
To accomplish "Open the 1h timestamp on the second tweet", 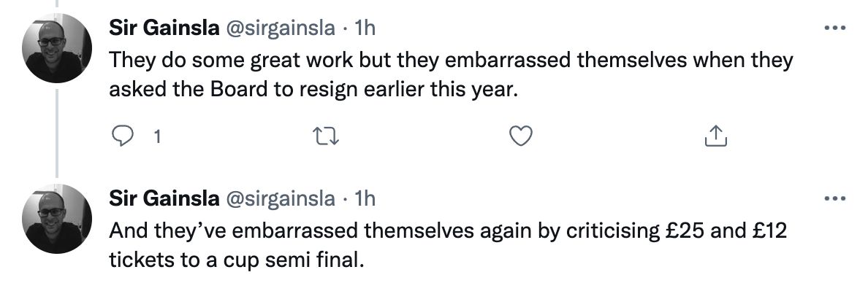I will 365,199.
